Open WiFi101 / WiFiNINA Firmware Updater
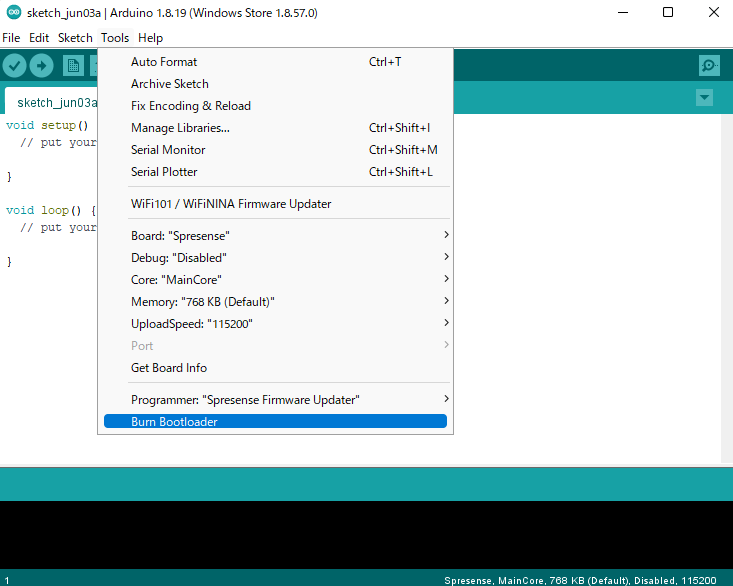Screen dimensions: 733x586 [x=275, y=204]
